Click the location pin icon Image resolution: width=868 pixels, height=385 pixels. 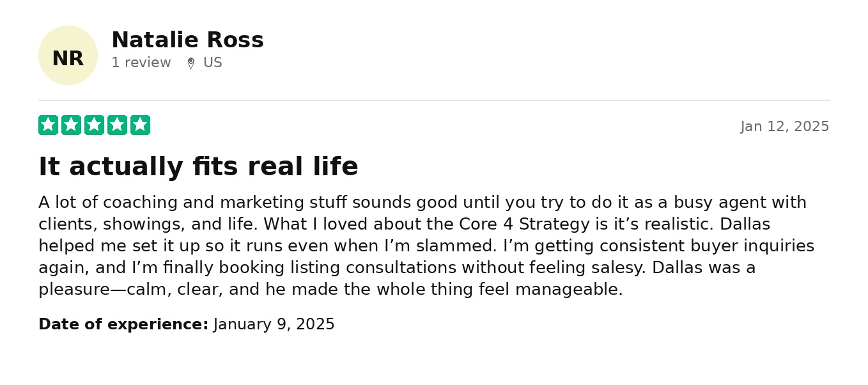(190, 63)
